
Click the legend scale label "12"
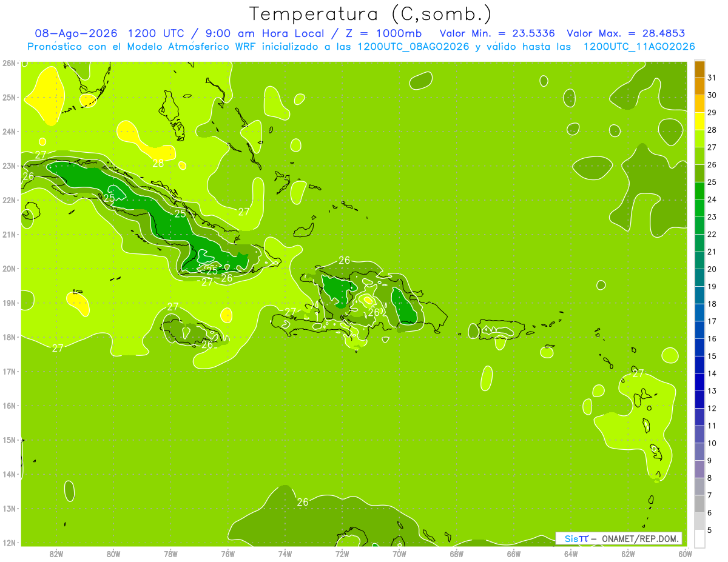click(x=712, y=408)
